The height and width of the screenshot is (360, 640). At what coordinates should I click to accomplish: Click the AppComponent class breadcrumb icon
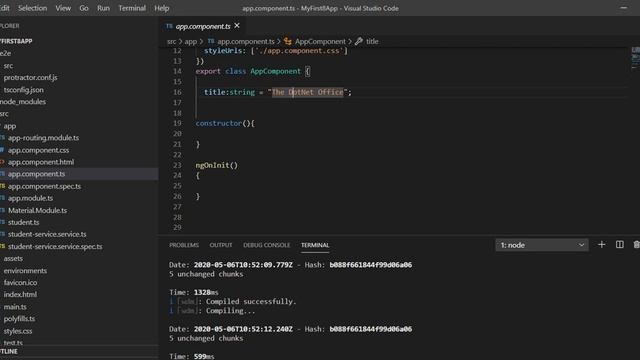point(288,41)
